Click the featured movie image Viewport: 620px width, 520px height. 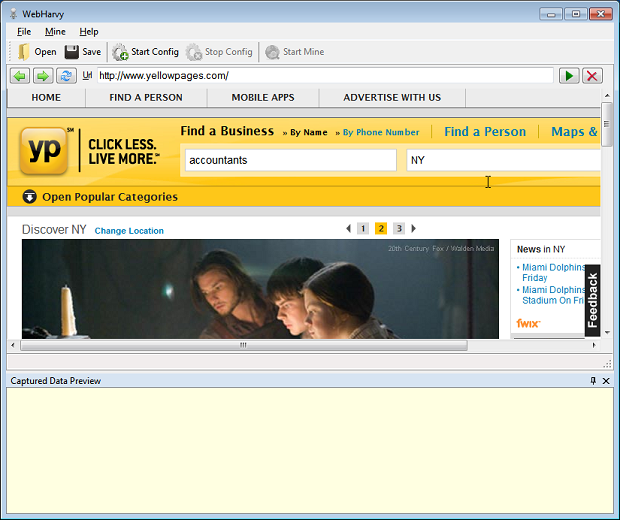(x=260, y=289)
